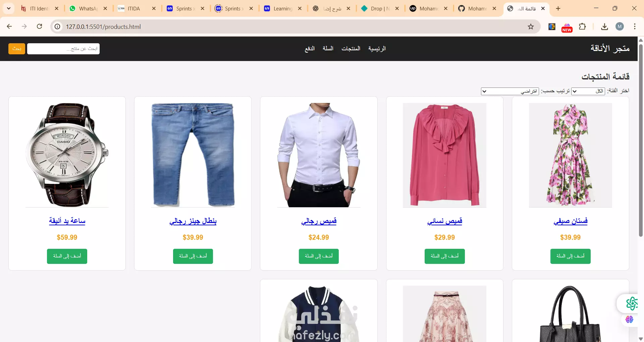This screenshot has width=644, height=342.
Task: Open the ساعة يد أنيقة product link
Action: [67, 221]
